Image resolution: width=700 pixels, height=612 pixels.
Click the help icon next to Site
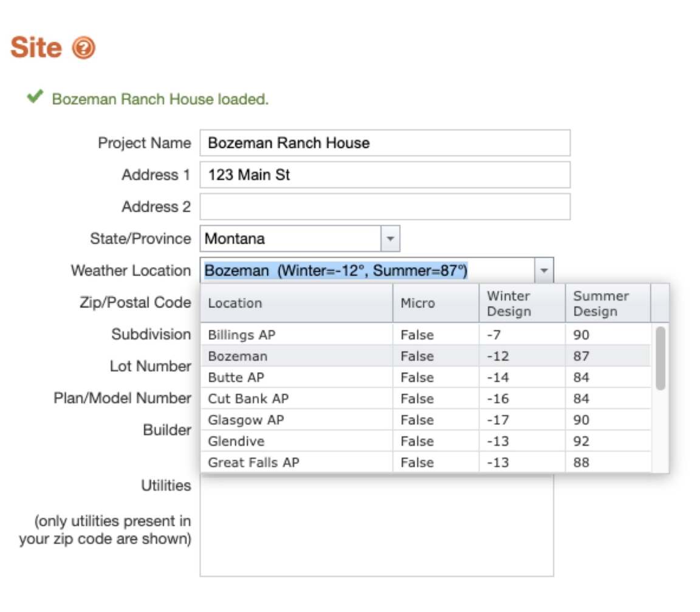tap(83, 48)
